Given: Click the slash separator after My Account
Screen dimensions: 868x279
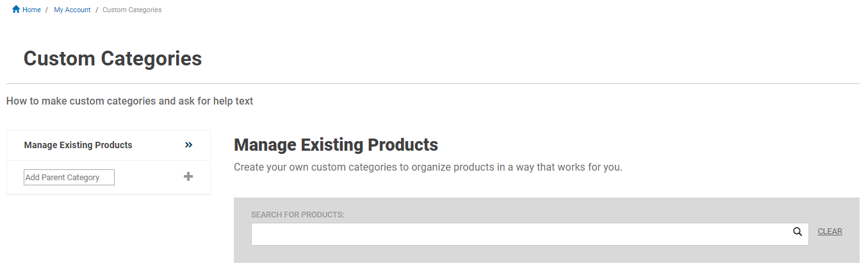Looking at the screenshot, I should 96,10.
